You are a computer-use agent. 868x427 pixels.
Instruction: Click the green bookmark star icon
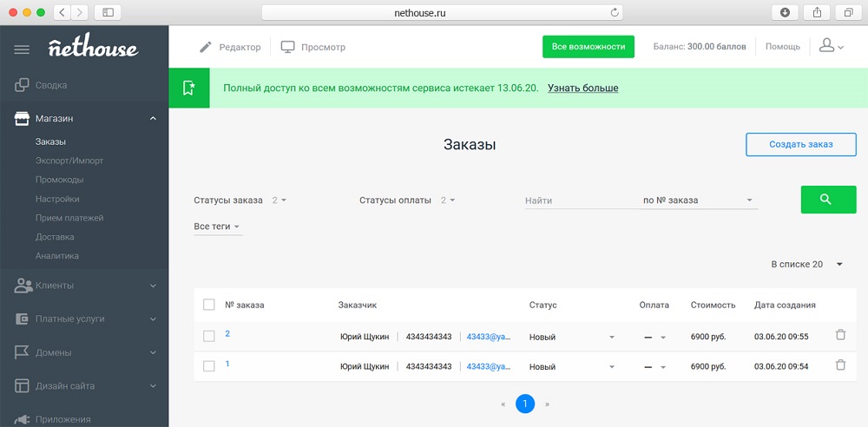(188, 88)
